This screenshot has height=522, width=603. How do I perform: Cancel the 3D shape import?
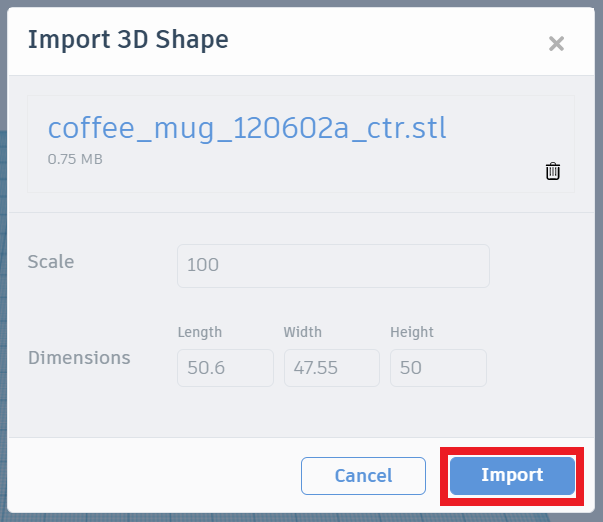coord(363,476)
